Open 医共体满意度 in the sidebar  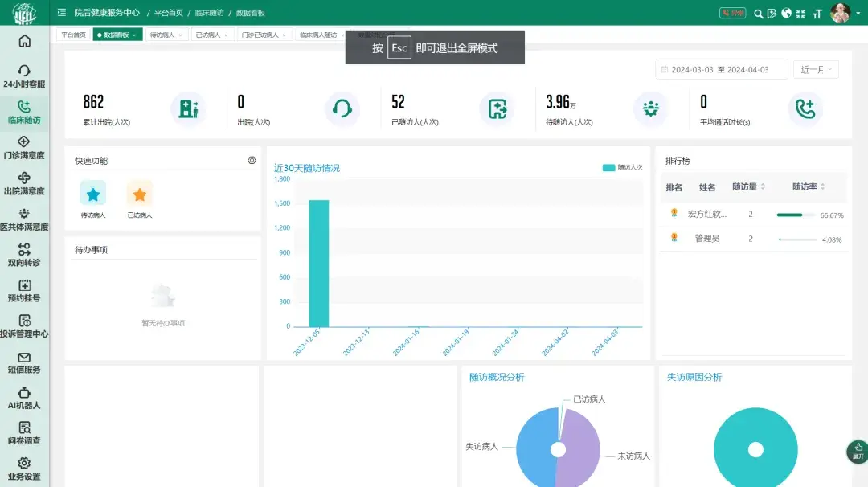point(24,219)
